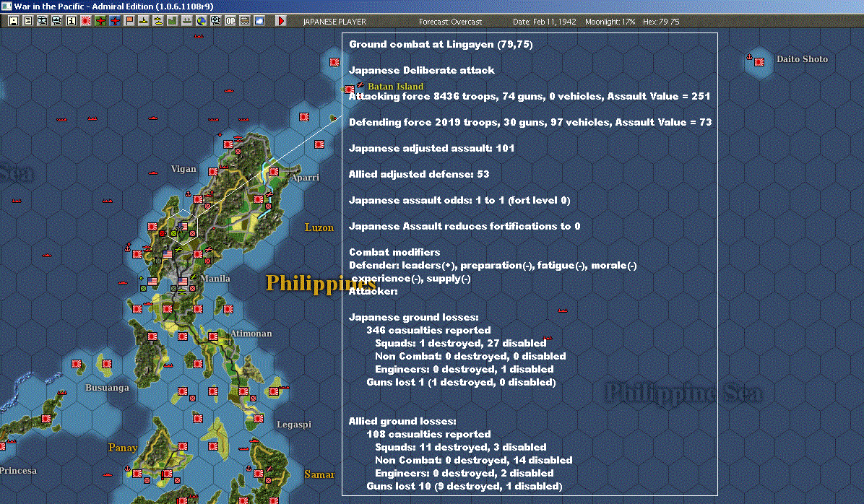
Task: Click 'Allied ground losses:' heading
Action: click(402, 421)
